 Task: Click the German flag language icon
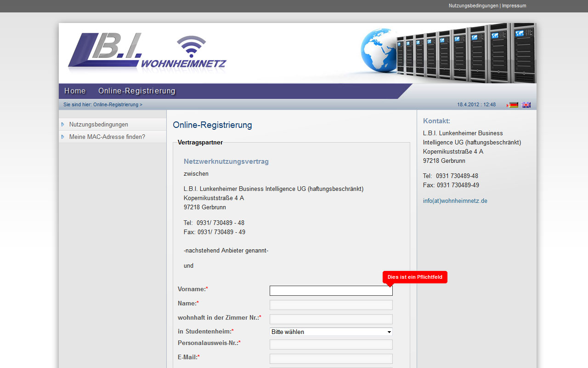[514, 105]
